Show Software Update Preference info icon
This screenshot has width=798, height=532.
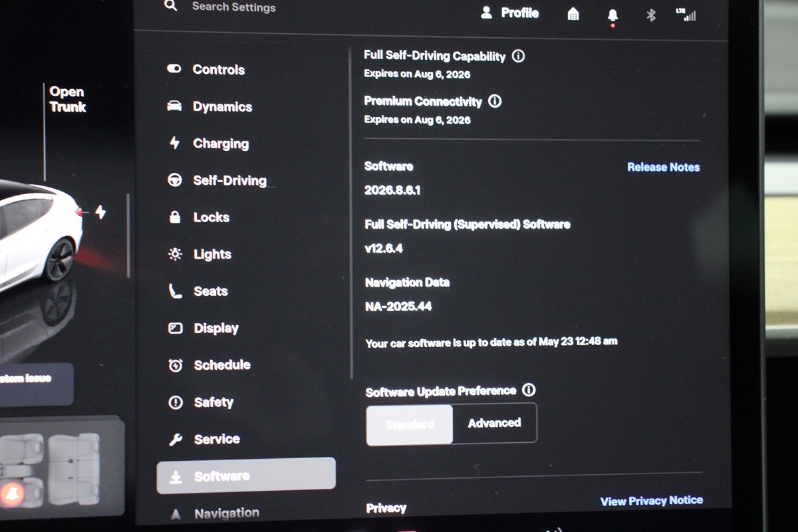[x=529, y=390]
